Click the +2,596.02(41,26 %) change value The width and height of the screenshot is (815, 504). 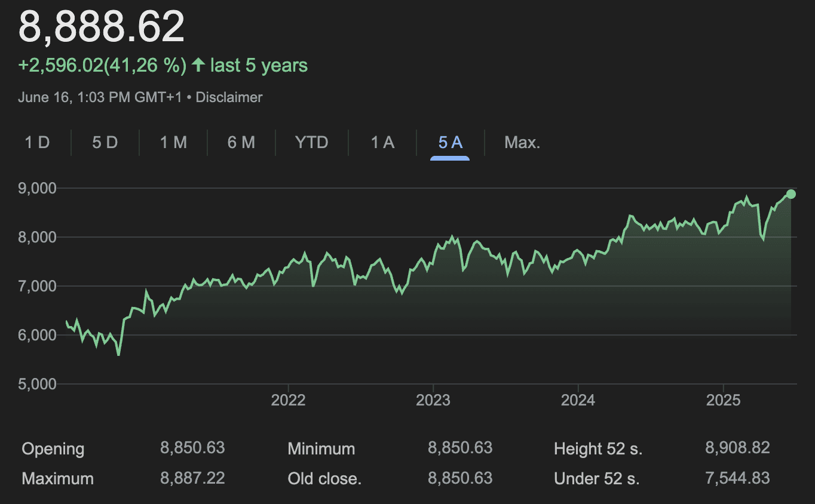pos(103,65)
